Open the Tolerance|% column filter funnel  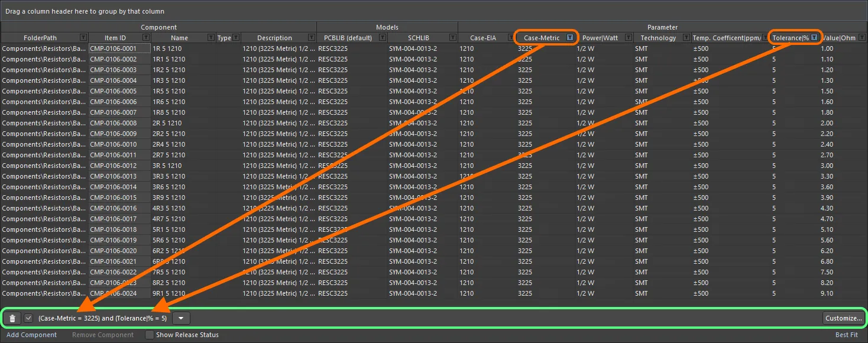point(812,38)
